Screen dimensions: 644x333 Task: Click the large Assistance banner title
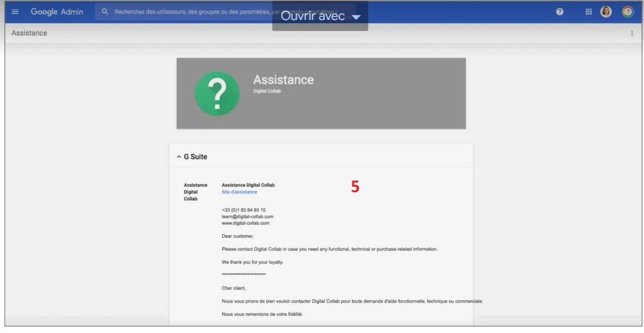pyautogui.click(x=283, y=80)
